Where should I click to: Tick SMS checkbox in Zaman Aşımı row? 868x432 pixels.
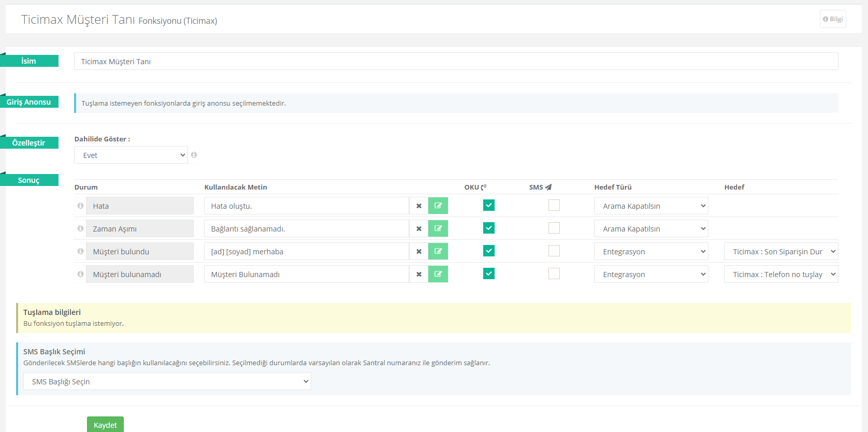point(554,228)
